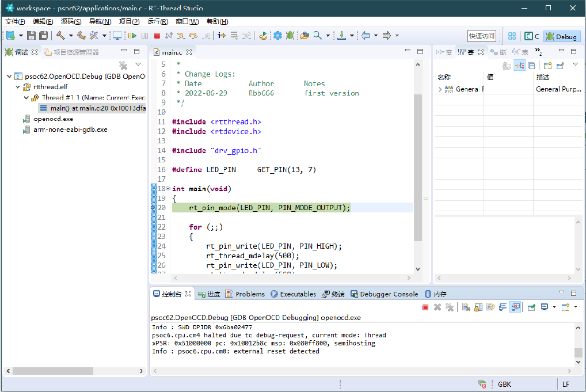Open the Build hammer dropdown arrow
The width and height of the screenshot is (586, 392).
(71, 36)
